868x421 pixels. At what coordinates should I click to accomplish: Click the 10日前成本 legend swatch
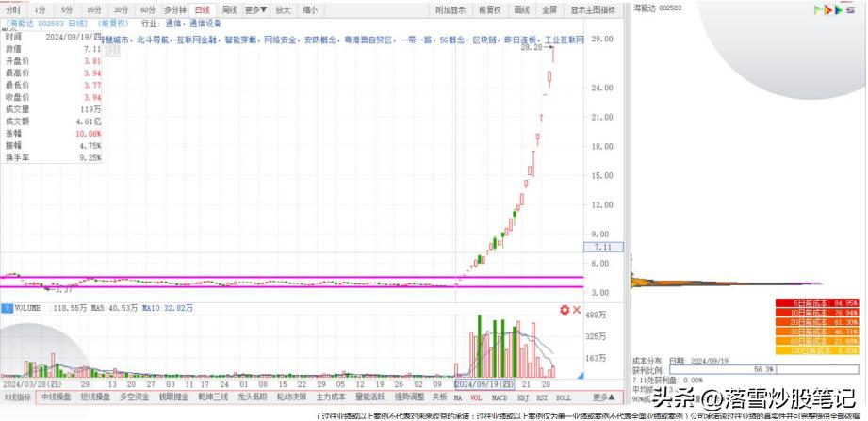pos(817,313)
